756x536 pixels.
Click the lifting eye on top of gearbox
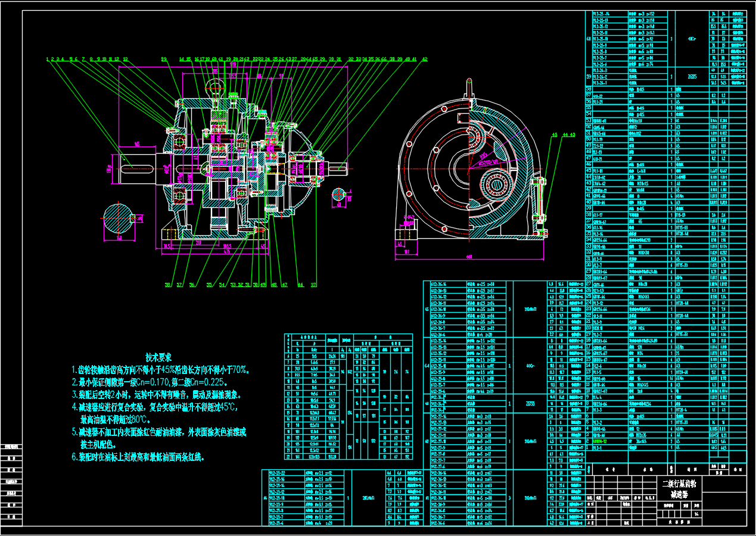(x=214, y=88)
